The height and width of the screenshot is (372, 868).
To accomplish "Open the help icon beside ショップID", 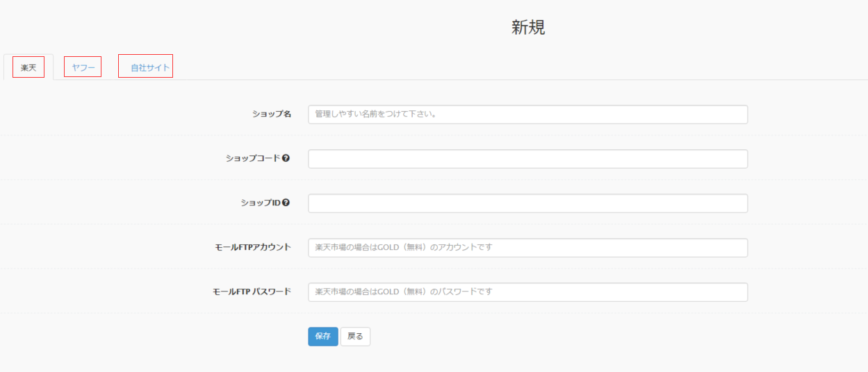I will 286,203.
